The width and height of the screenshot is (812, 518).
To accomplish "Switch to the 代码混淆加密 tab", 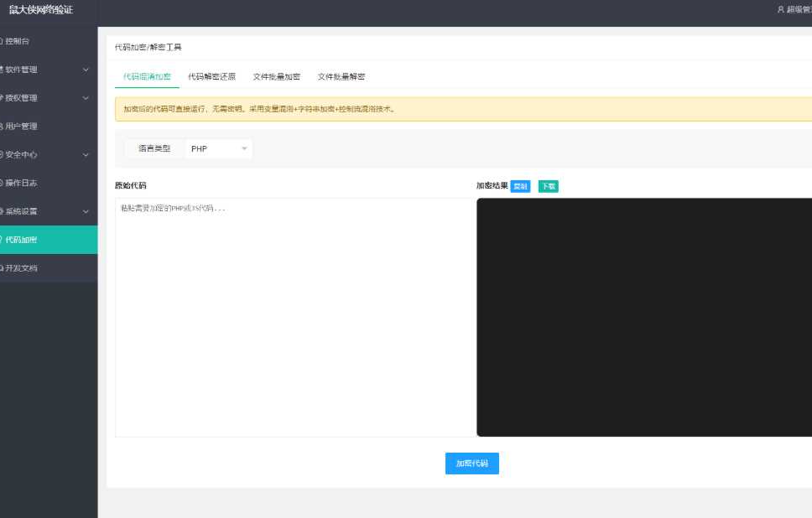I will (147, 76).
